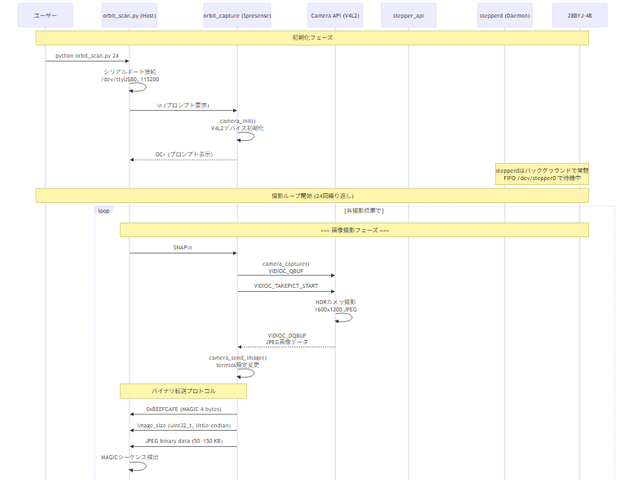The width and height of the screenshot is (640, 480).
Task: Select the 28BYJ-48 participant box
Action: pyautogui.click(x=579, y=16)
